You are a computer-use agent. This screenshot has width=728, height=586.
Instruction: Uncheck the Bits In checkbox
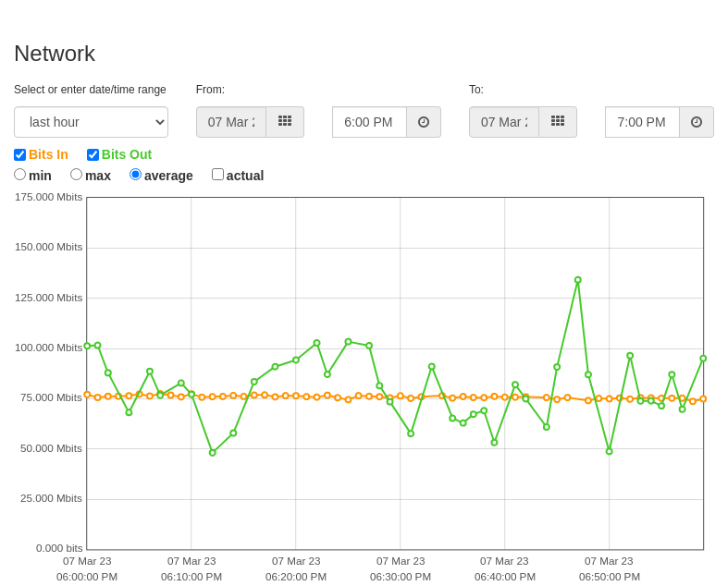19,154
